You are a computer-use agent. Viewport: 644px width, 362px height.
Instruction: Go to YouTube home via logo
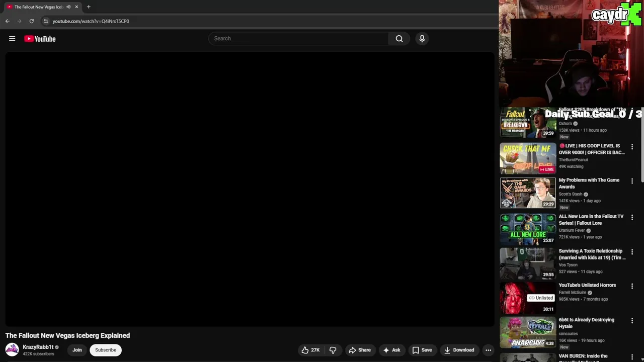40,39
